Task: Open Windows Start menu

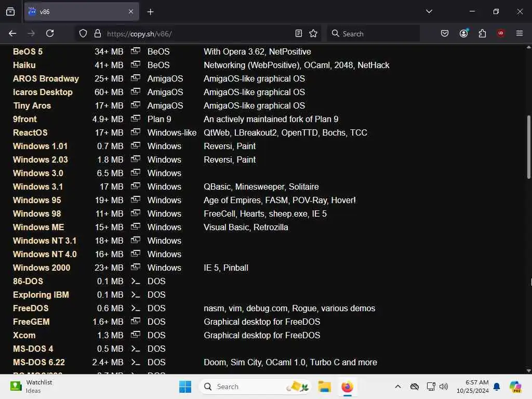Action: tap(185, 387)
